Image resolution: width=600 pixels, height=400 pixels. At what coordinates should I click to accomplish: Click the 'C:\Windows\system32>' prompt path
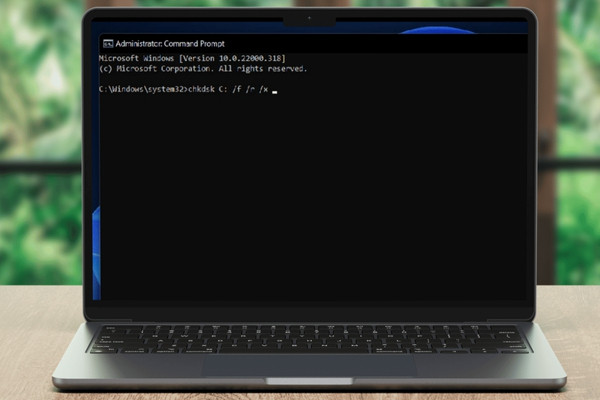pos(143,89)
